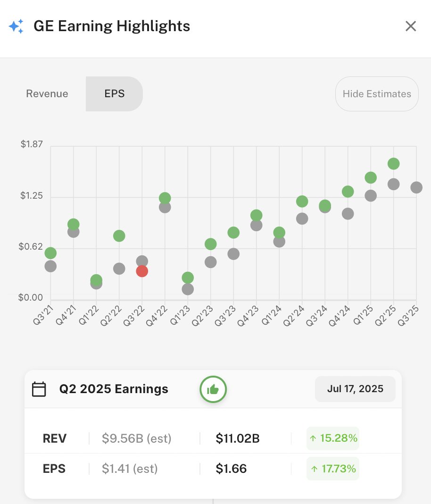Image resolution: width=431 pixels, height=504 pixels.
Task: Click the $9.56B (est) revenue estimate
Action: (x=136, y=438)
